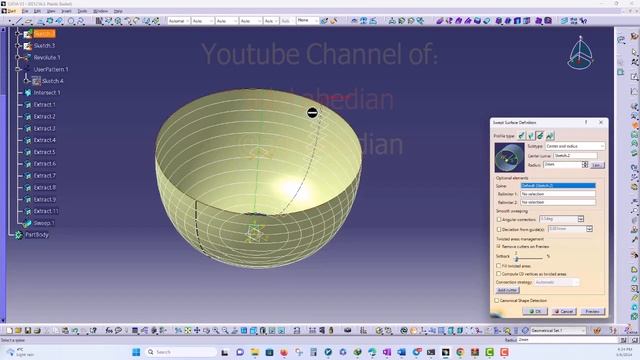Click the Spine selection field
Image resolution: width=640 pixels, height=360 pixels.
click(558, 186)
